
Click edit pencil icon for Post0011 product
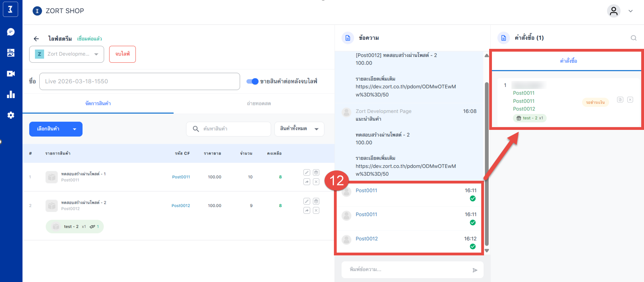tap(307, 172)
